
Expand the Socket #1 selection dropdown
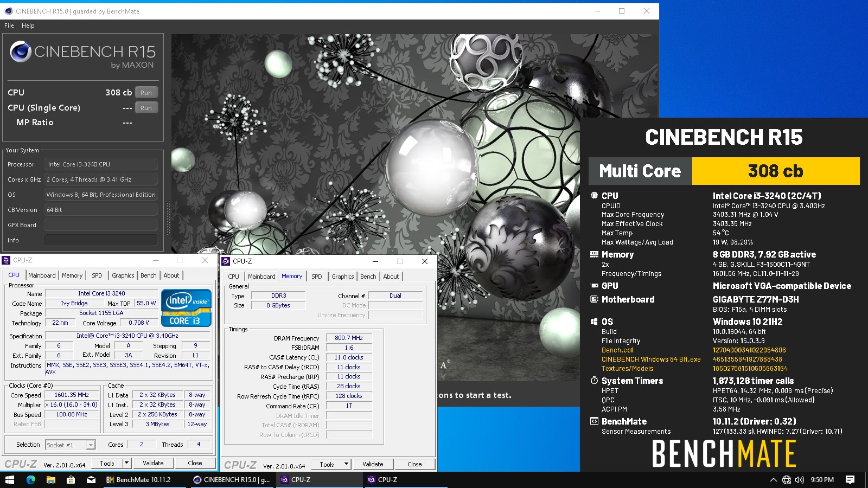(91, 445)
